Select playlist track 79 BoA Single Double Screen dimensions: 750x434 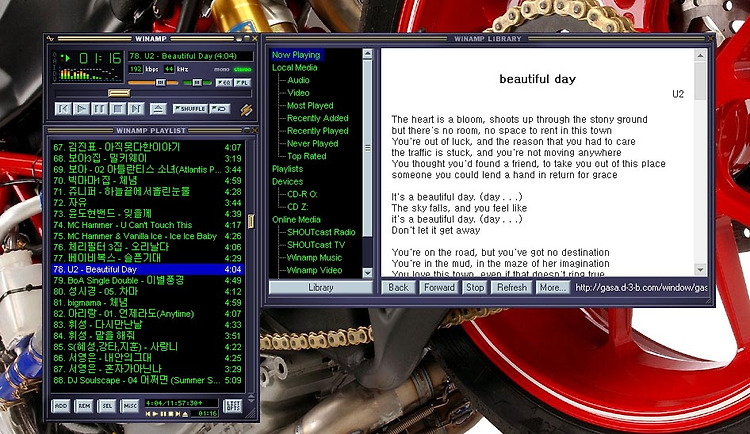click(147, 280)
